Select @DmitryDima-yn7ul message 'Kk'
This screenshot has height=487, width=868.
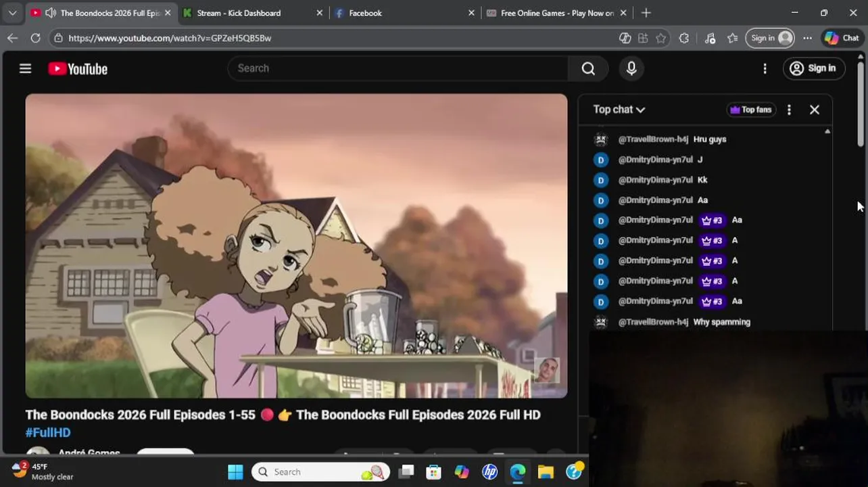click(703, 180)
